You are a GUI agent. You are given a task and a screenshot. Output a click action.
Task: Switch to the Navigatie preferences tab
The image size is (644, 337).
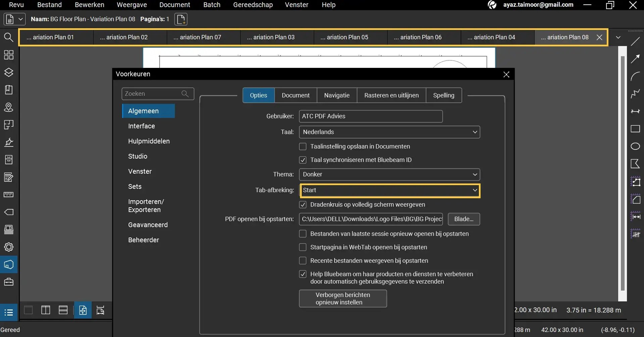337,95
